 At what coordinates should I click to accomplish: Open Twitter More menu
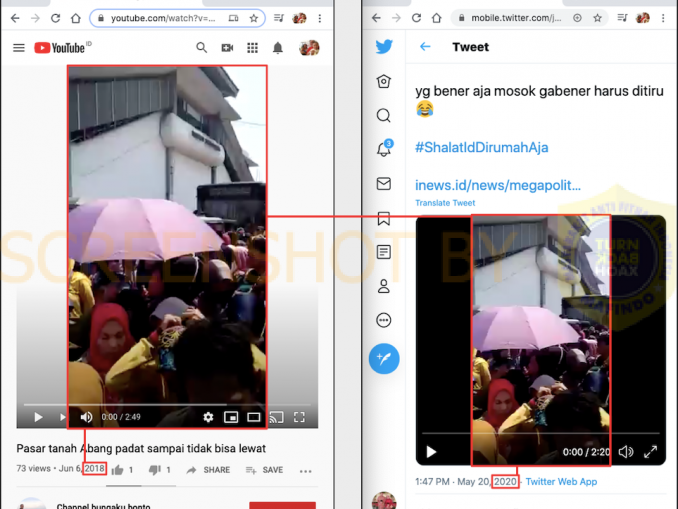384,320
